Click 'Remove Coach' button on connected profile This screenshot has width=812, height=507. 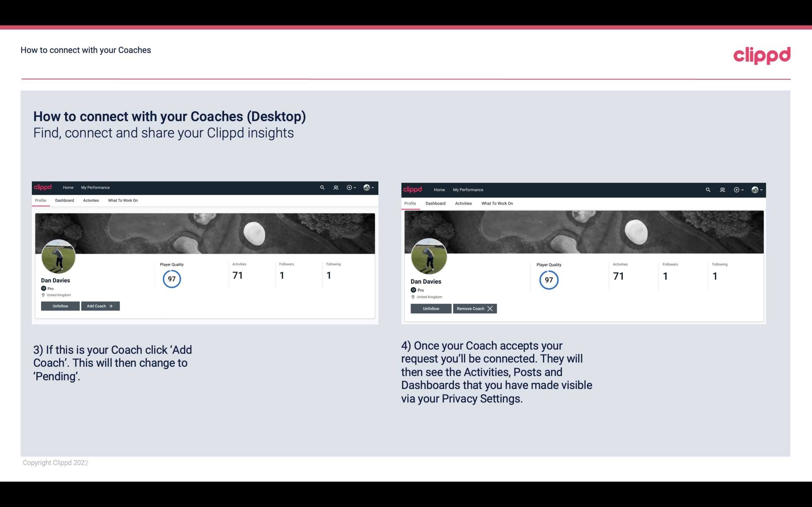point(474,308)
